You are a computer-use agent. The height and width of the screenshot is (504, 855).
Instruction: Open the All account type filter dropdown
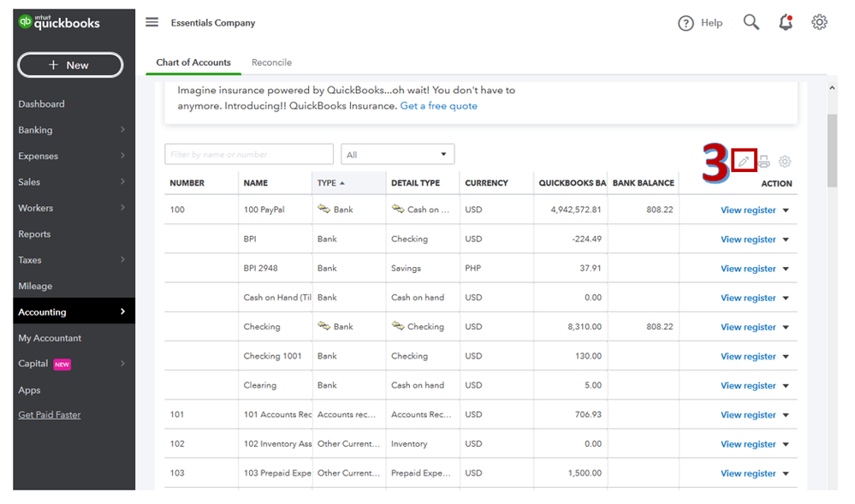[x=397, y=154]
